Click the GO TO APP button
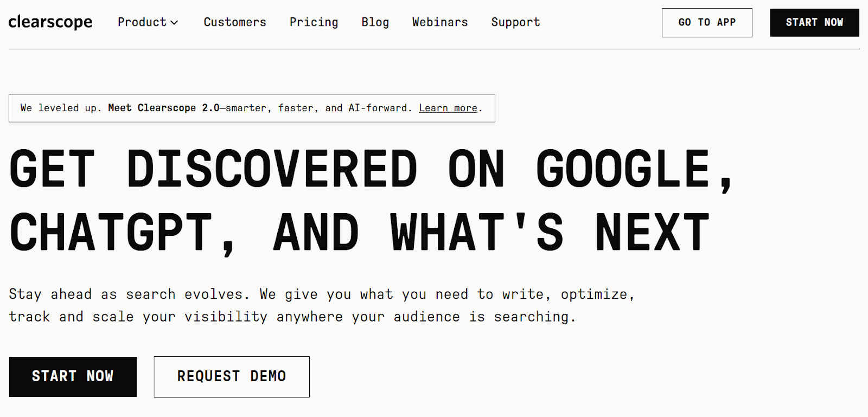868x417 pixels. click(707, 23)
